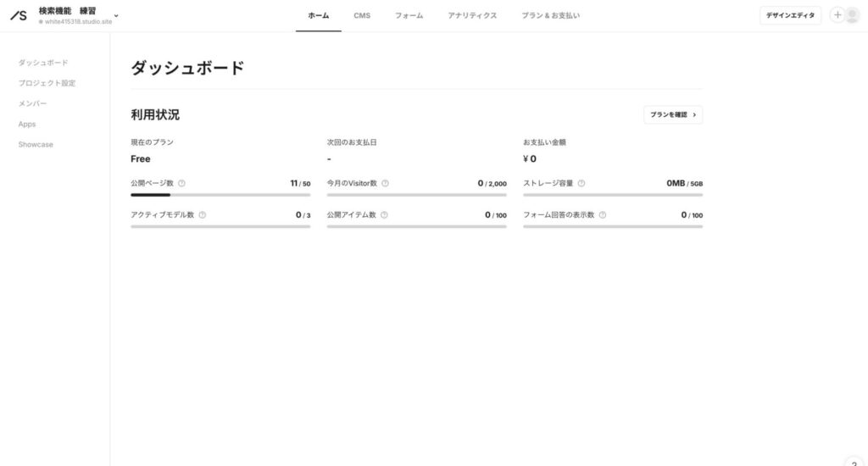This screenshot has height=466, width=868.
Task: Click help icon beside 今月のVisitor数
Action: 385,183
